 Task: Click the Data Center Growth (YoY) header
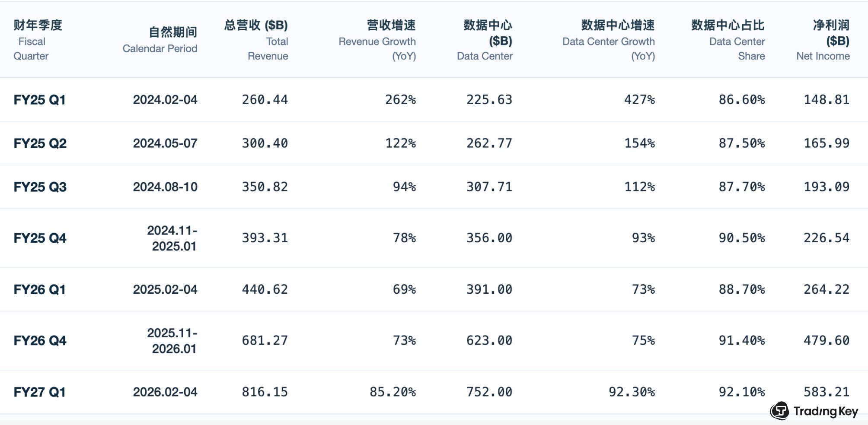click(609, 40)
